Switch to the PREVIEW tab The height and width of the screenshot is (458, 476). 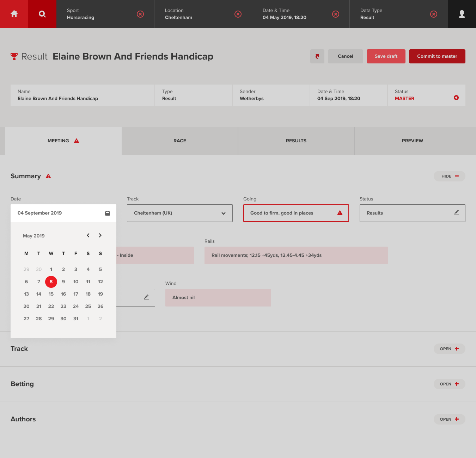pyautogui.click(x=412, y=141)
